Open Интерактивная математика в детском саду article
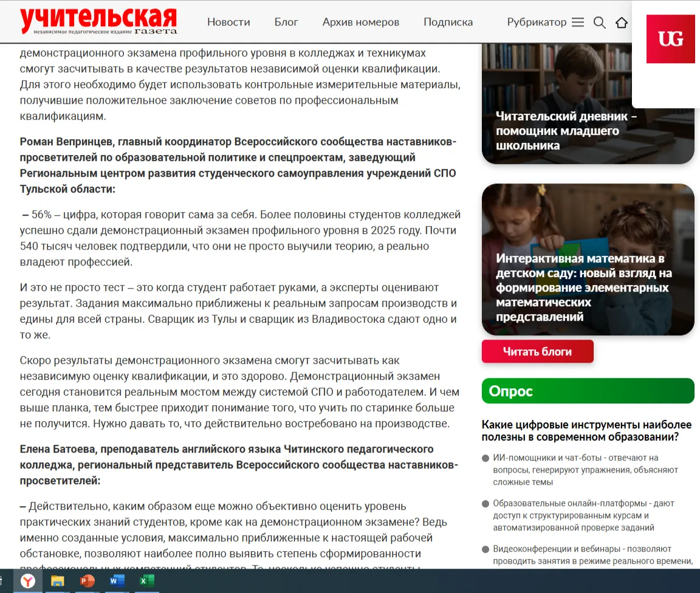The width and height of the screenshot is (700, 593). pyautogui.click(x=584, y=287)
